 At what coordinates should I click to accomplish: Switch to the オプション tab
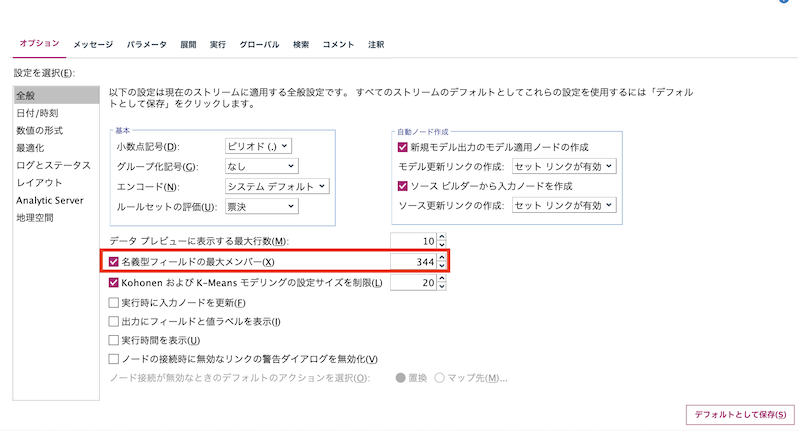[x=39, y=44]
